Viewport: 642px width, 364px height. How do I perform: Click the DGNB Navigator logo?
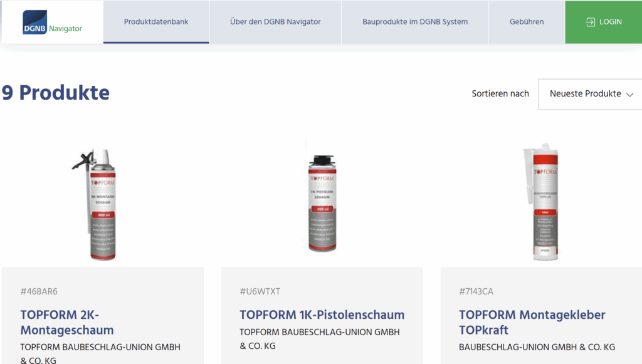tap(53, 22)
